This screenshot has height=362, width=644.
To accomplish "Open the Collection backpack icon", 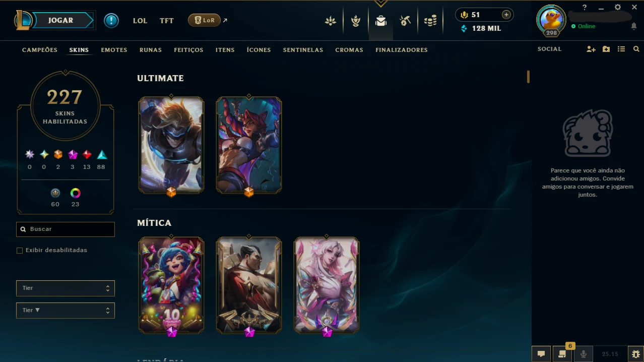I will pos(381,21).
